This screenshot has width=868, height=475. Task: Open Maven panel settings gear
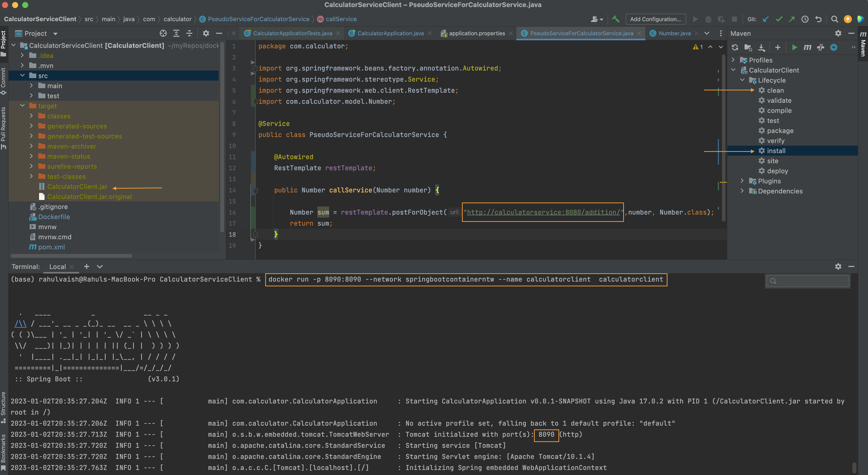pos(838,33)
